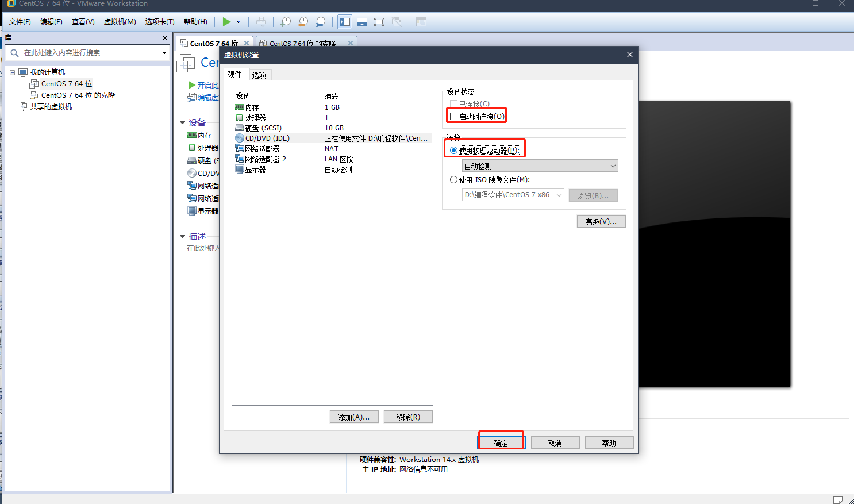Click the 高级(V)... button
854x504 pixels.
(x=601, y=222)
